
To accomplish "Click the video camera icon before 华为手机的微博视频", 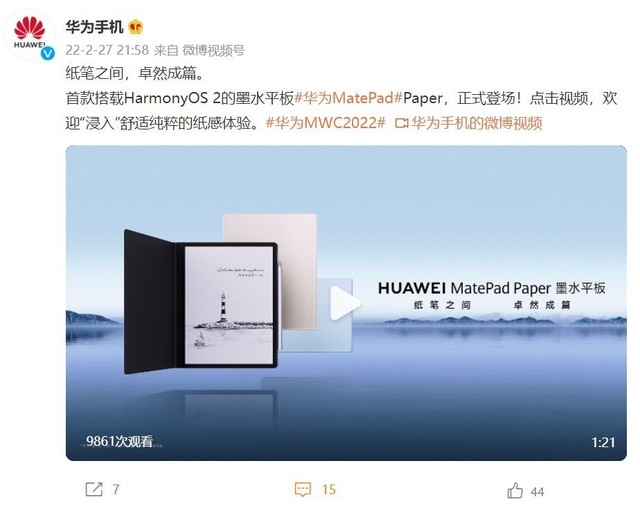I will coord(402,123).
